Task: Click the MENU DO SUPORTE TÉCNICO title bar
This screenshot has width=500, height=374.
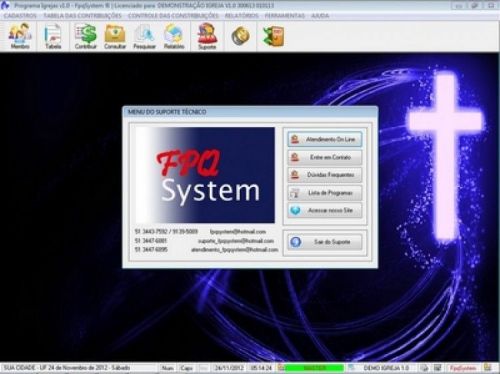Action: click(x=250, y=112)
